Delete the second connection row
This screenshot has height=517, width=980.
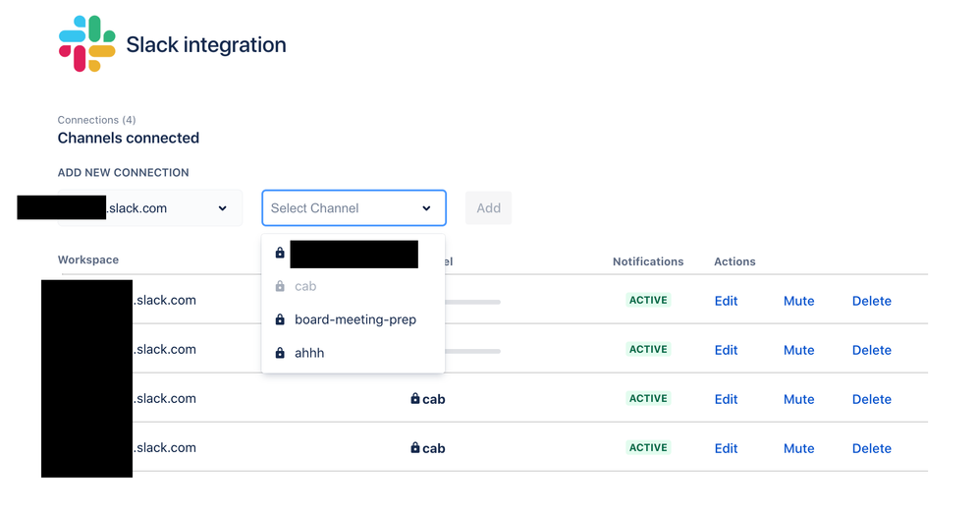pos(872,350)
